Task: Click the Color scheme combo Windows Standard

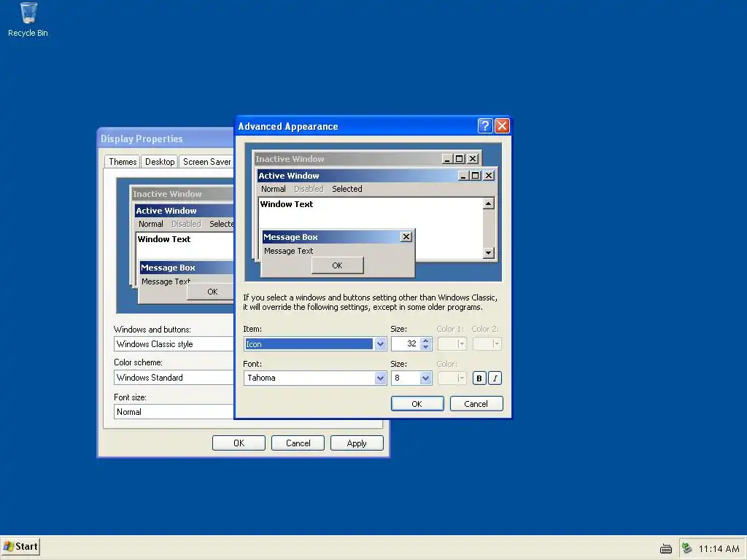Action: 174,378
